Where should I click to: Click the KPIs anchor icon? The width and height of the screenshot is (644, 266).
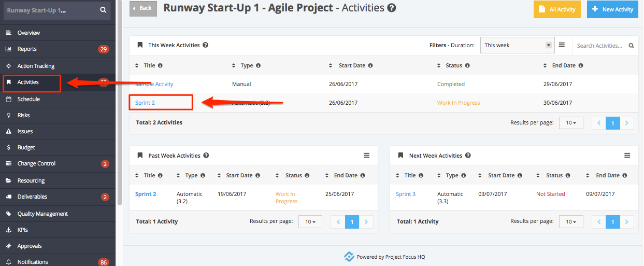point(8,229)
